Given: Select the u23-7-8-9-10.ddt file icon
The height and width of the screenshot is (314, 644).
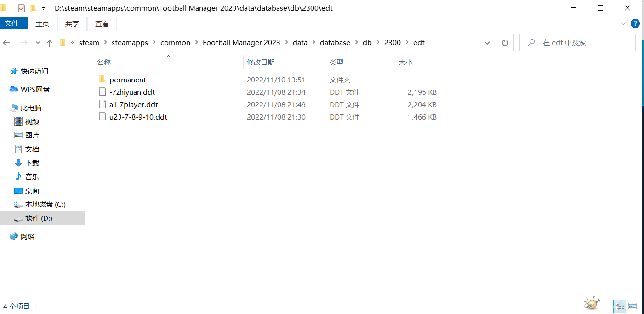Looking at the screenshot, I should [102, 117].
